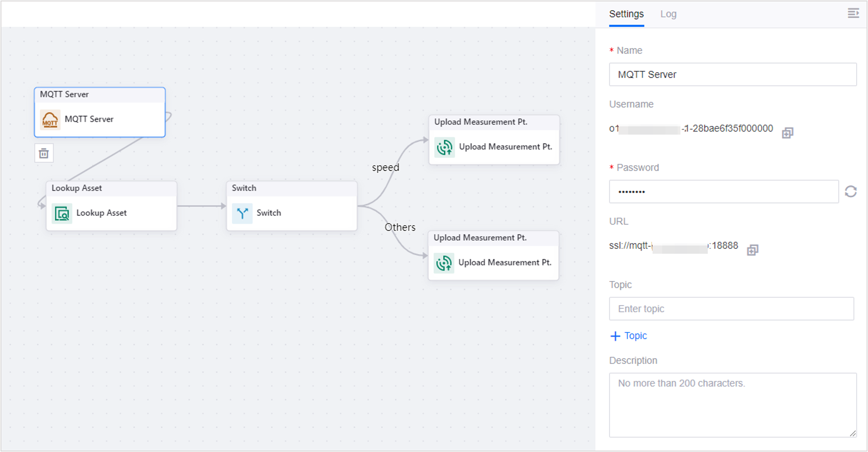Click the Upload Measurement Pt. icon on Others branch
The image size is (868, 452).
444,263
